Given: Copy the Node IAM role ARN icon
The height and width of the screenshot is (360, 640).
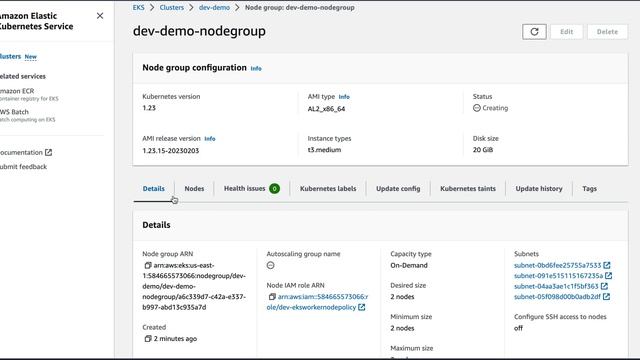Looking at the screenshot, I should (272, 297).
